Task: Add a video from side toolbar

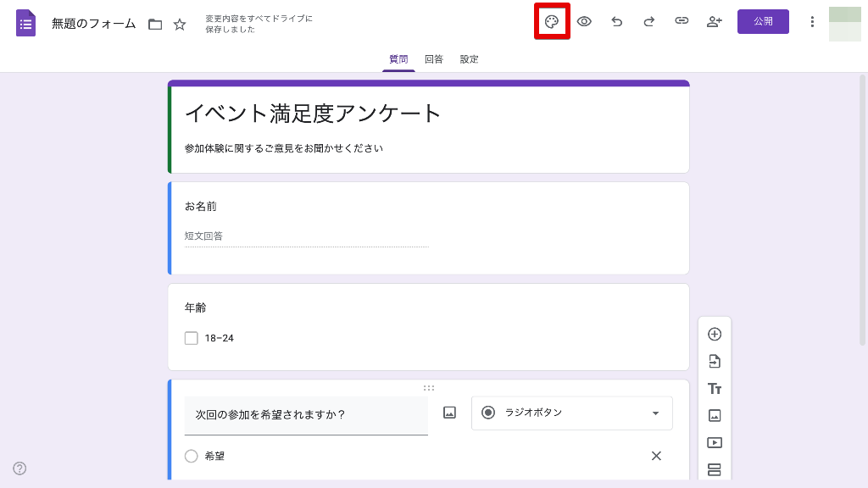Action: coord(715,442)
